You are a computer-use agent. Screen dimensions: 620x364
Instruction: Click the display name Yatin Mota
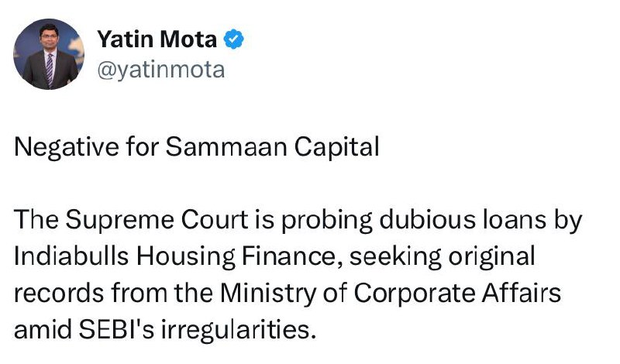tap(157, 38)
